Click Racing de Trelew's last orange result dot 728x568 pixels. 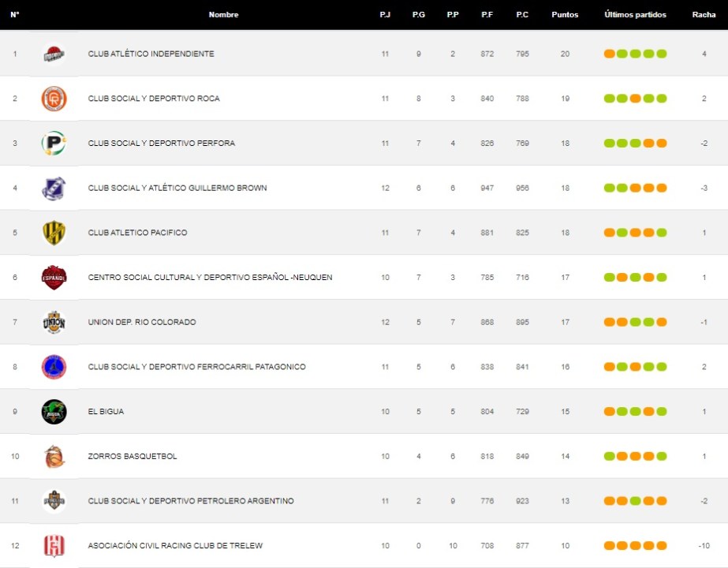[x=661, y=546]
